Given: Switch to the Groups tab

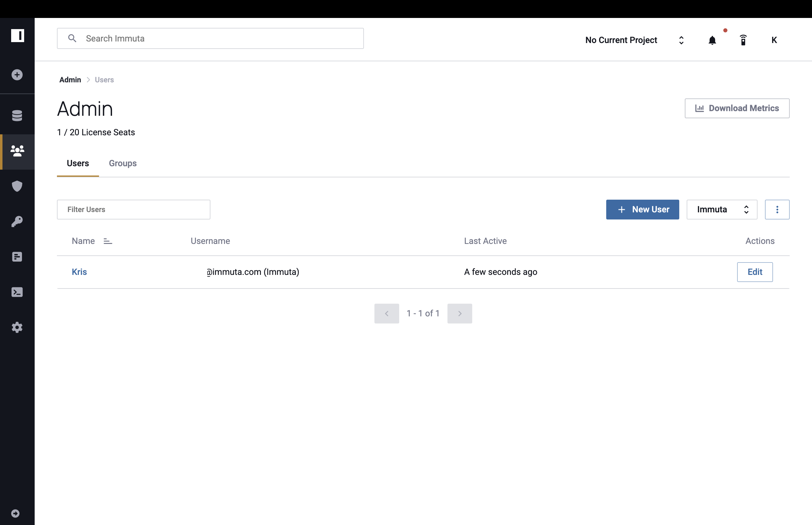Looking at the screenshot, I should (123, 163).
